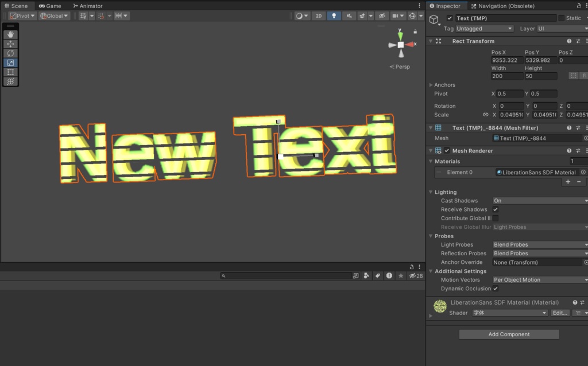Click the Mesh Filter help icon
Screen dimensions: 588x366
[x=569, y=128]
